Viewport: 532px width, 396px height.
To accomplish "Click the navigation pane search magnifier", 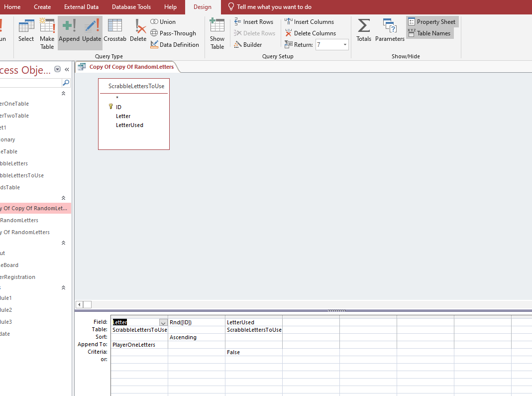I will point(66,83).
